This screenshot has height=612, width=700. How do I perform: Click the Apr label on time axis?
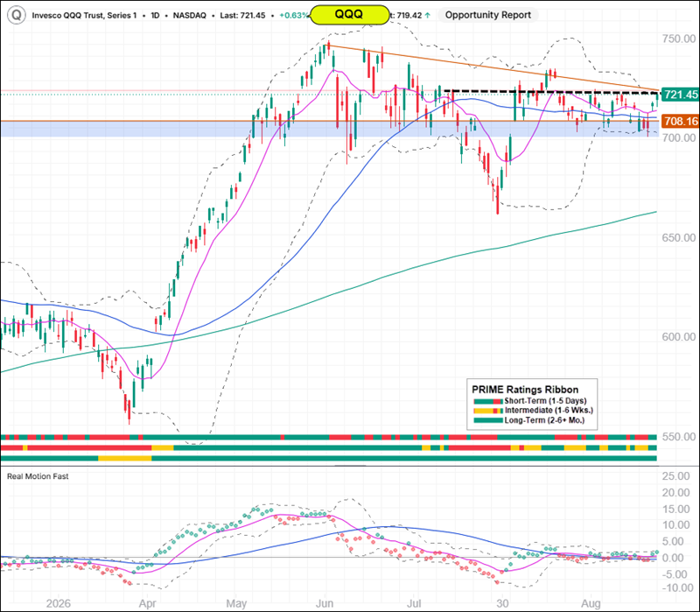click(147, 603)
